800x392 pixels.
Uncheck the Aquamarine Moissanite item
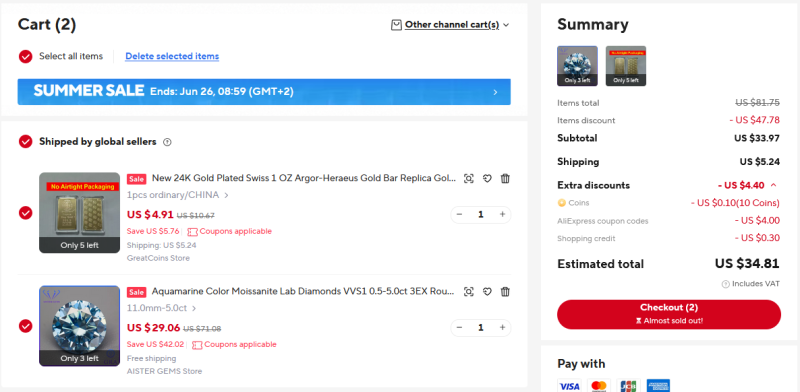pyautogui.click(x=26, y=326)
